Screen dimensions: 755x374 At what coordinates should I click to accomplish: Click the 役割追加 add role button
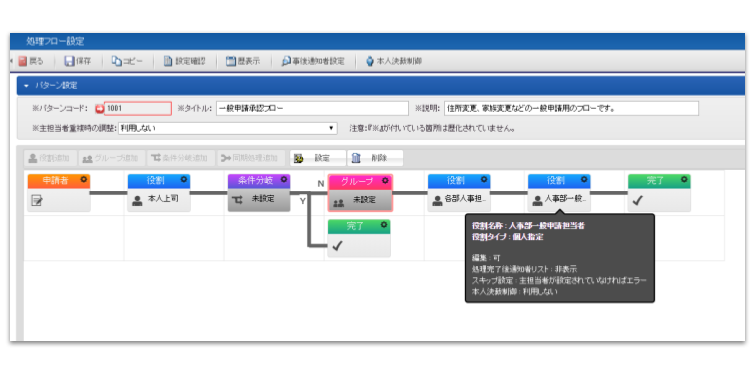pos(50,158)
